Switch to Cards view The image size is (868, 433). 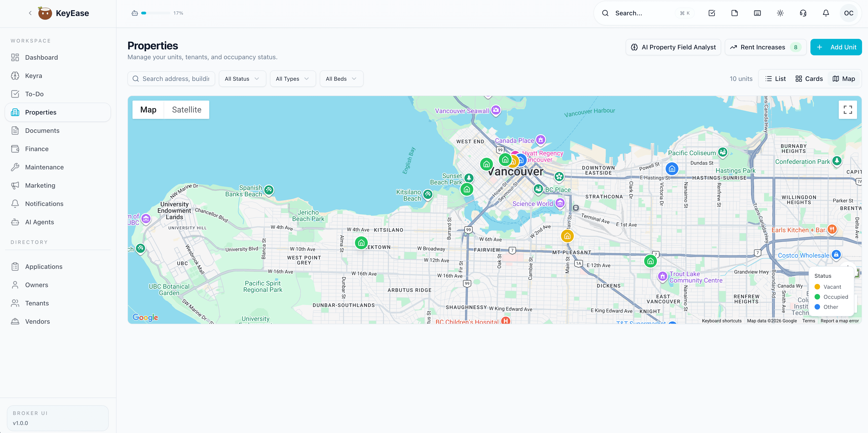pos(809,79)
